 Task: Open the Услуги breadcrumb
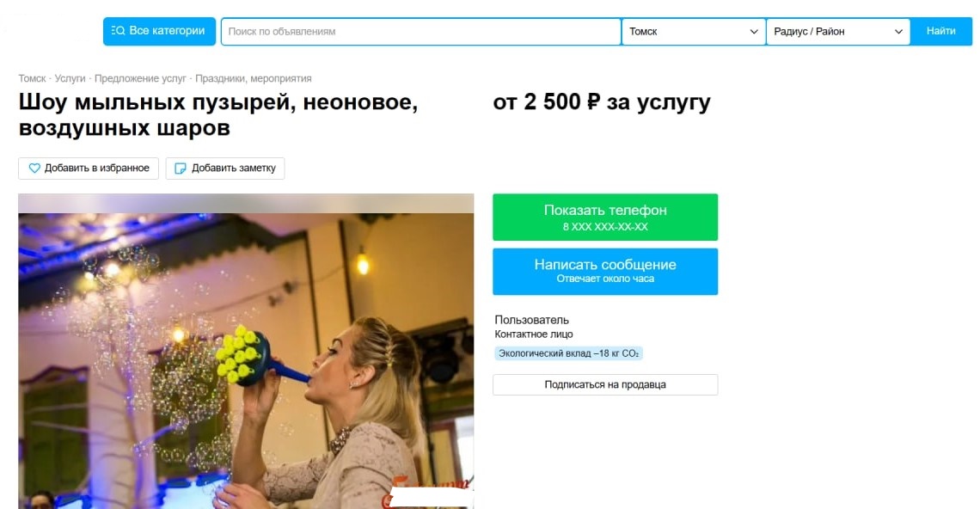tap(70, 79)
